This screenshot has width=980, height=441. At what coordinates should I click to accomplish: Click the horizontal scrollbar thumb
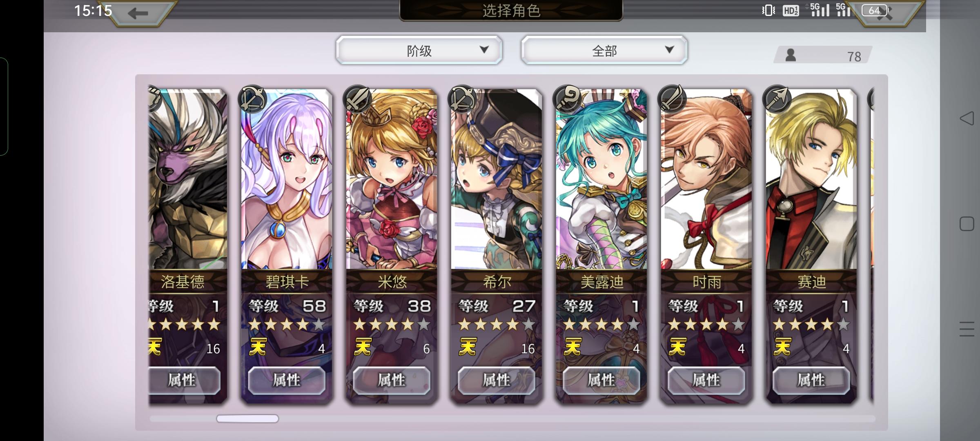tap(247, 419)
